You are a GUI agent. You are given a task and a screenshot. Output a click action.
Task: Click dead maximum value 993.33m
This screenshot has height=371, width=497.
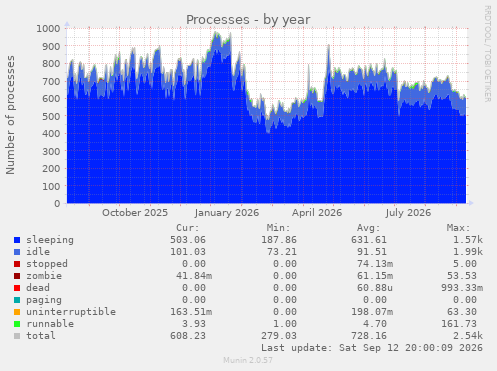(x=462, y=288)
